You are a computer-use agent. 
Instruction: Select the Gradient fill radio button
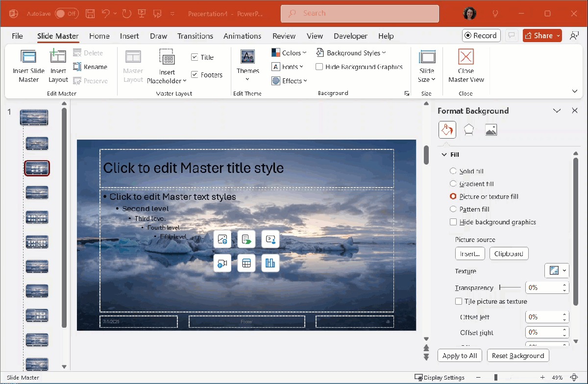453,184
